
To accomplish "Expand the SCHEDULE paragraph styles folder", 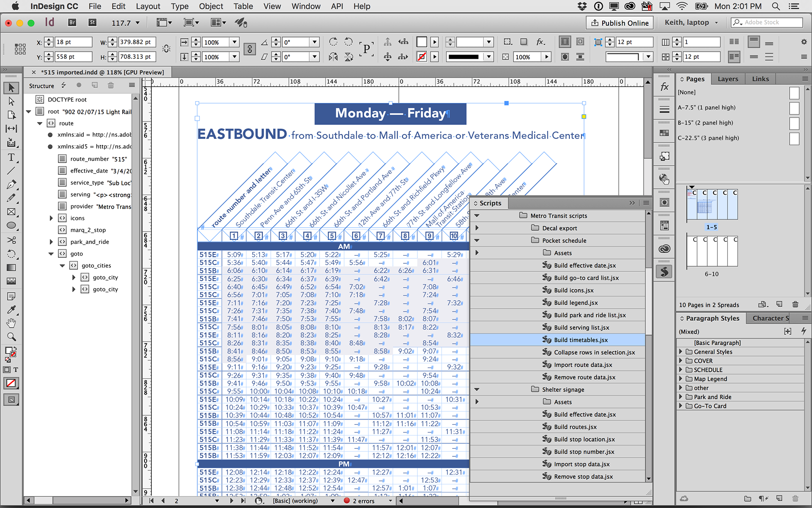I will pos(680,370).
